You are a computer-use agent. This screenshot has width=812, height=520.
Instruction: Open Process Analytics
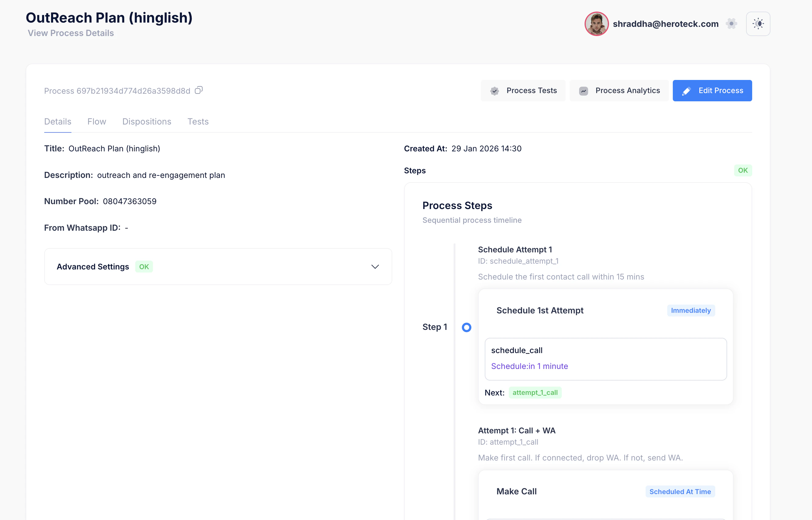click(627, 91)
